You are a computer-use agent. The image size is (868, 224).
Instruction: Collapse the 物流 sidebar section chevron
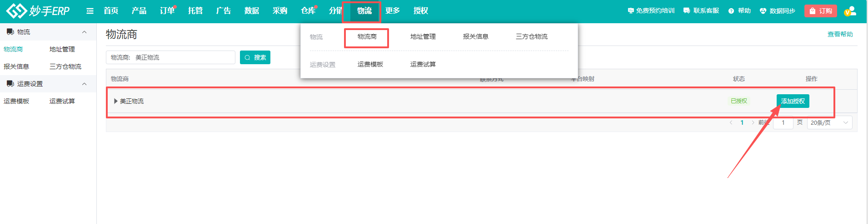84,32
